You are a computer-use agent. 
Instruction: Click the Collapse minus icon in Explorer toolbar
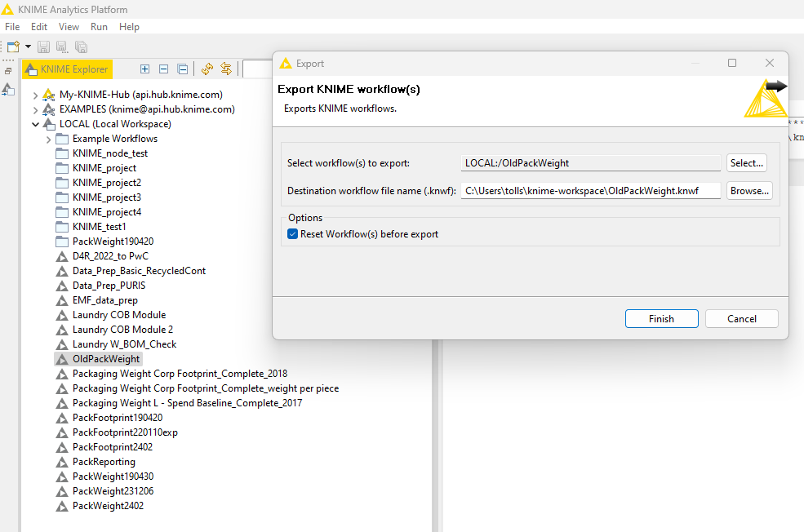click(163, 69)
